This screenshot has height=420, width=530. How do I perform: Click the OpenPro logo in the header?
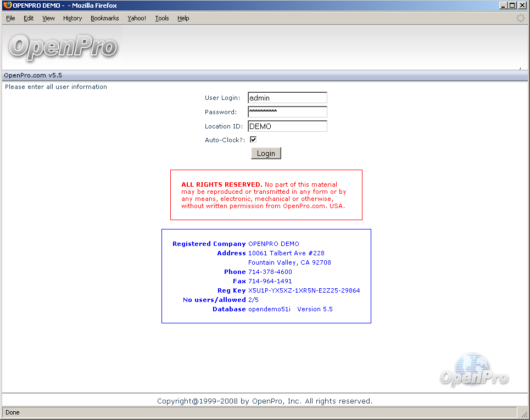coord(63,47)
